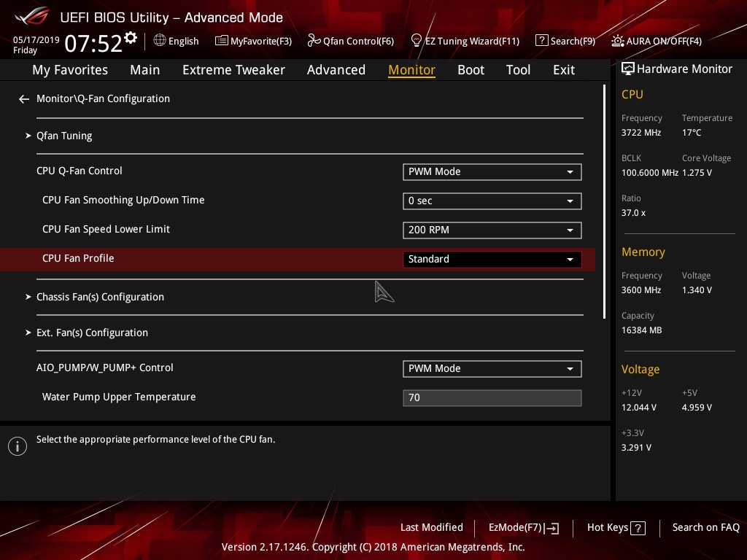
Task: Click the main panel vertical scrollbar
Action: pyautogui.click(x=604, y=202)
